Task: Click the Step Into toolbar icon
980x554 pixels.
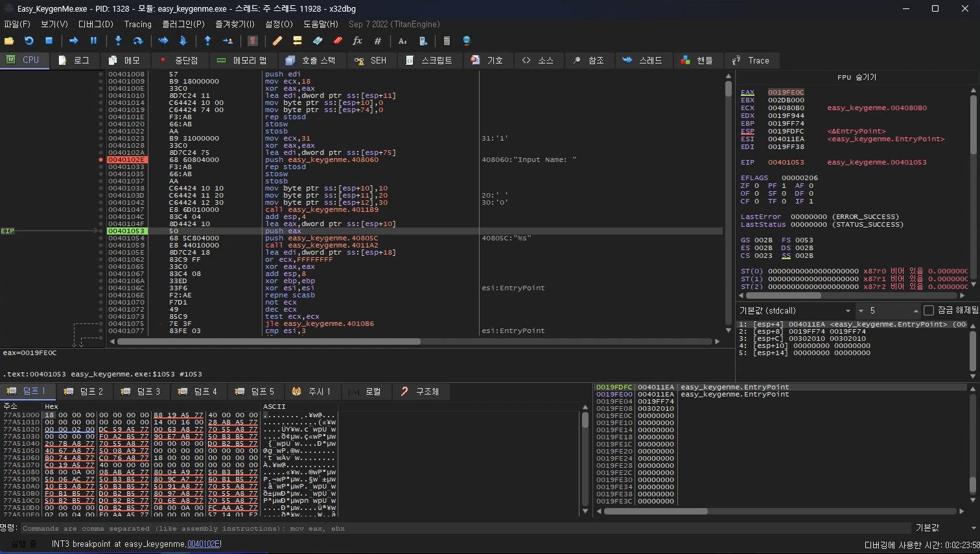Action: 118,41
